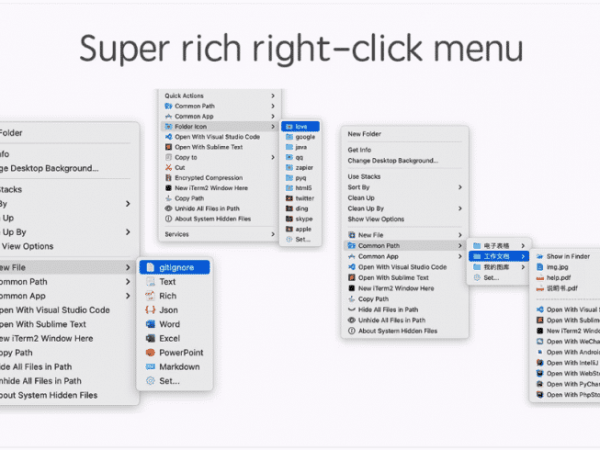Click the Hide All Files in Path icon, right menu

(352, 310)
